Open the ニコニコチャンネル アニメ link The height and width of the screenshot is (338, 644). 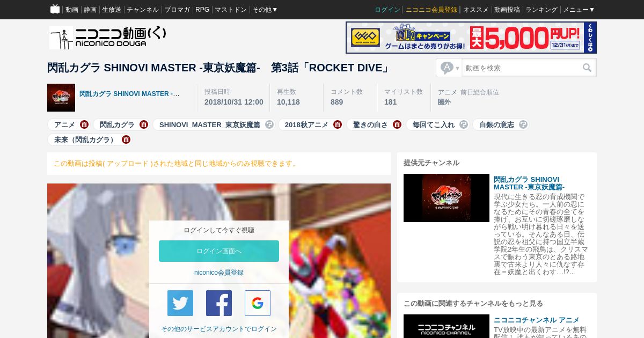pos(537,320)
